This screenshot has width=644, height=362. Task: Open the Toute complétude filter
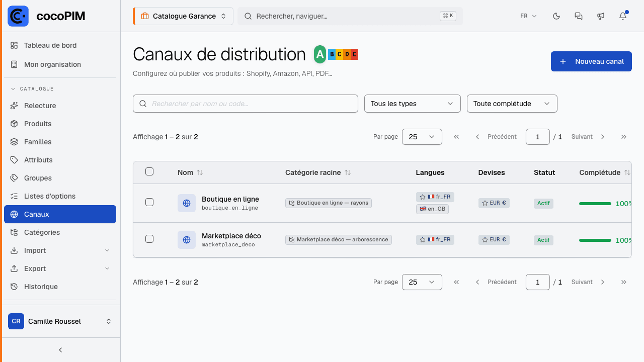click(x=512, y=104)
